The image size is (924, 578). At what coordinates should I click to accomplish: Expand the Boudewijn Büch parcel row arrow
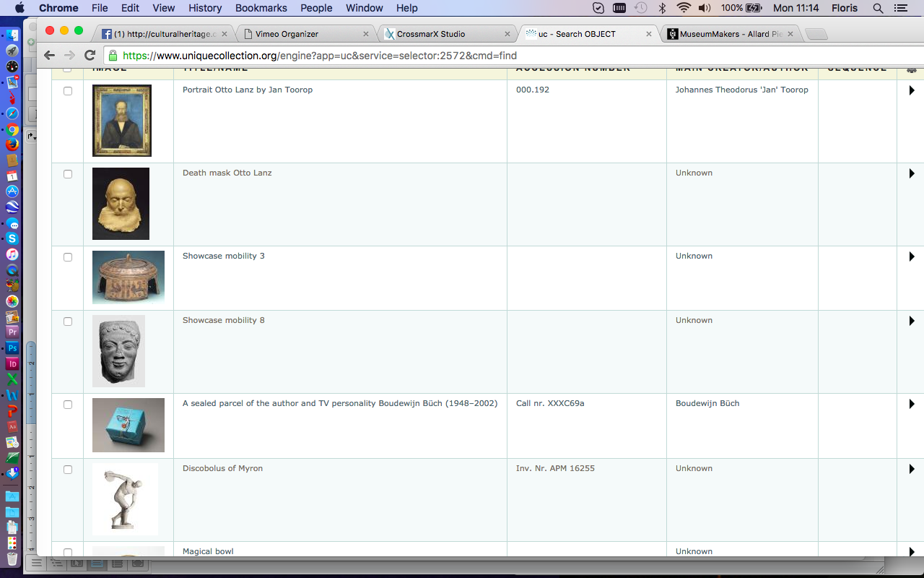pyautogui.click(x=912, y=404)
